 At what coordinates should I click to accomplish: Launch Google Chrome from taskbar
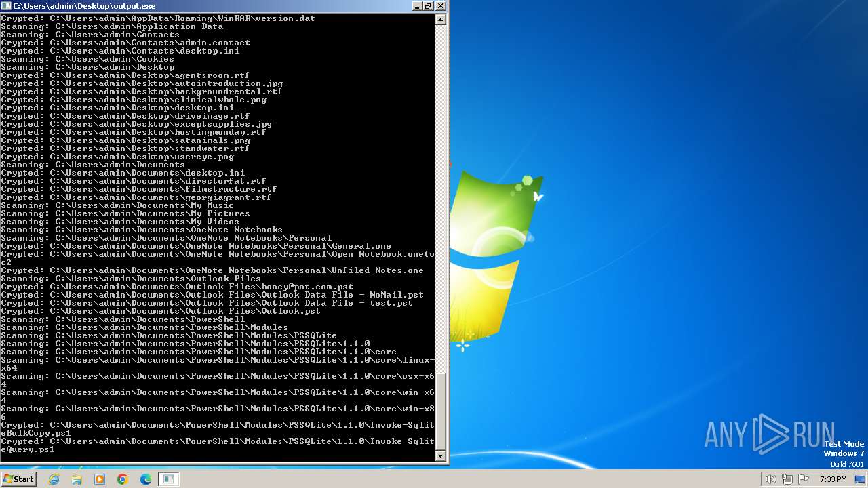coord(123,479)
